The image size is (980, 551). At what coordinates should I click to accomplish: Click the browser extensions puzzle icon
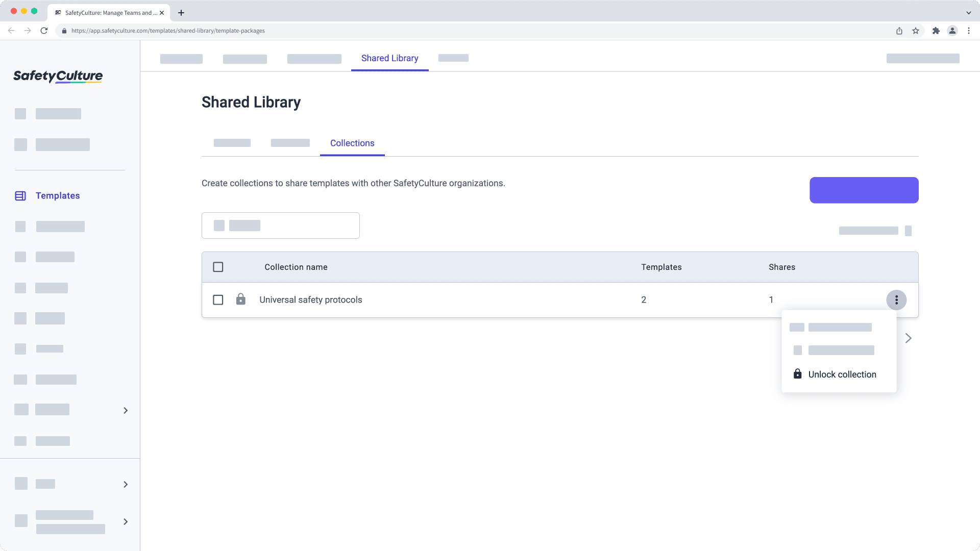(937, 31)
